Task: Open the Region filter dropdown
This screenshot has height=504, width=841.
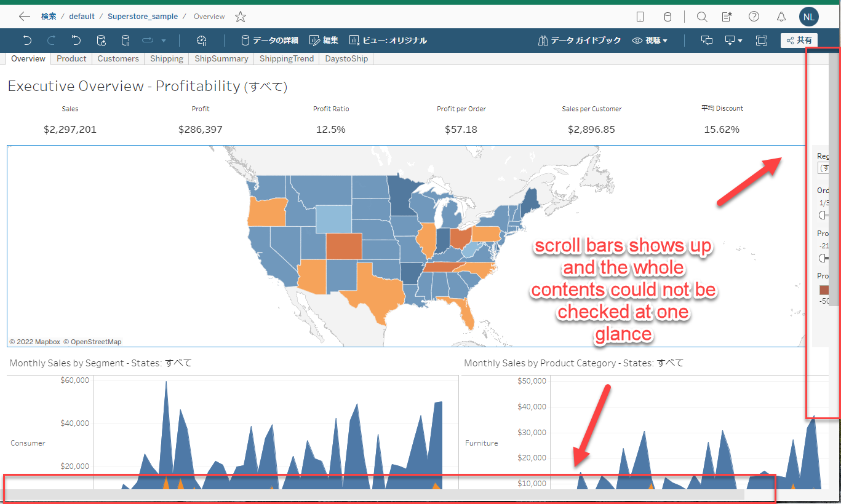Action: point(822,168)
